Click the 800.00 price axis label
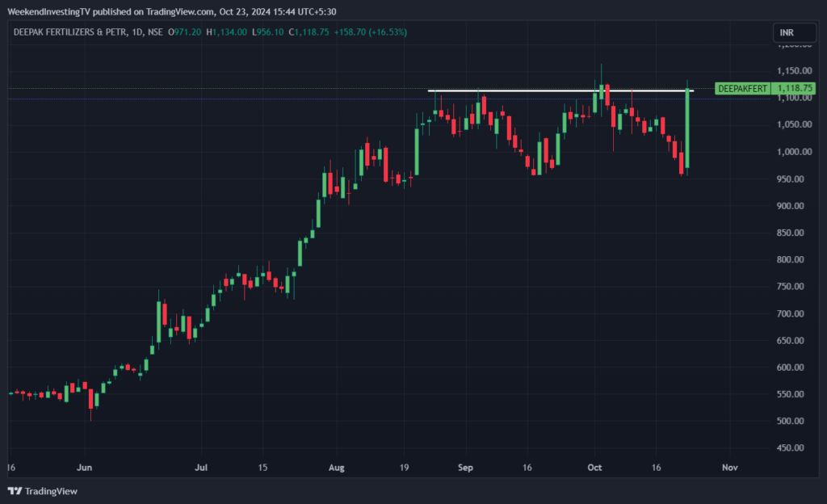The width and height of the screenshot is (827, 504). click(791, 260)
